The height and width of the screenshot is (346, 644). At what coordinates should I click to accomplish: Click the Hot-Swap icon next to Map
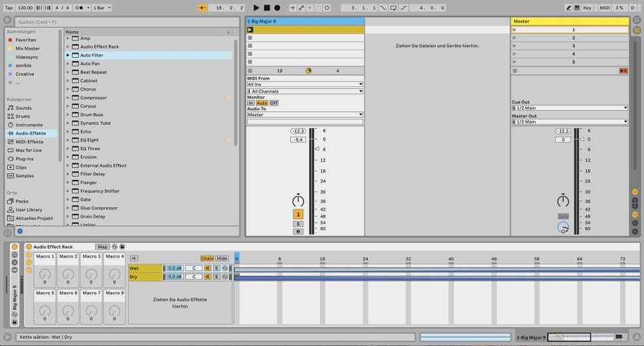click(115, 247)
